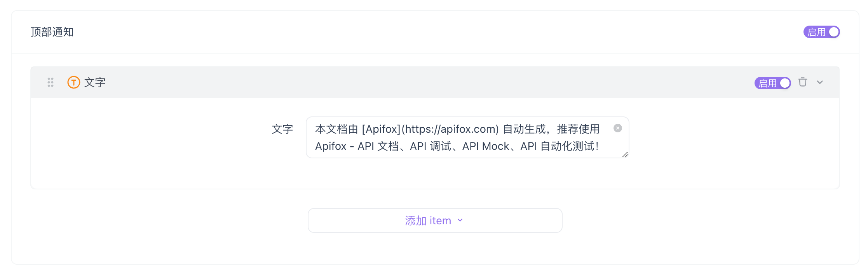Click the small x icon to empty the Apifox text
The height and width of the screenshot is (274, 868).
(x=618, y=128)
